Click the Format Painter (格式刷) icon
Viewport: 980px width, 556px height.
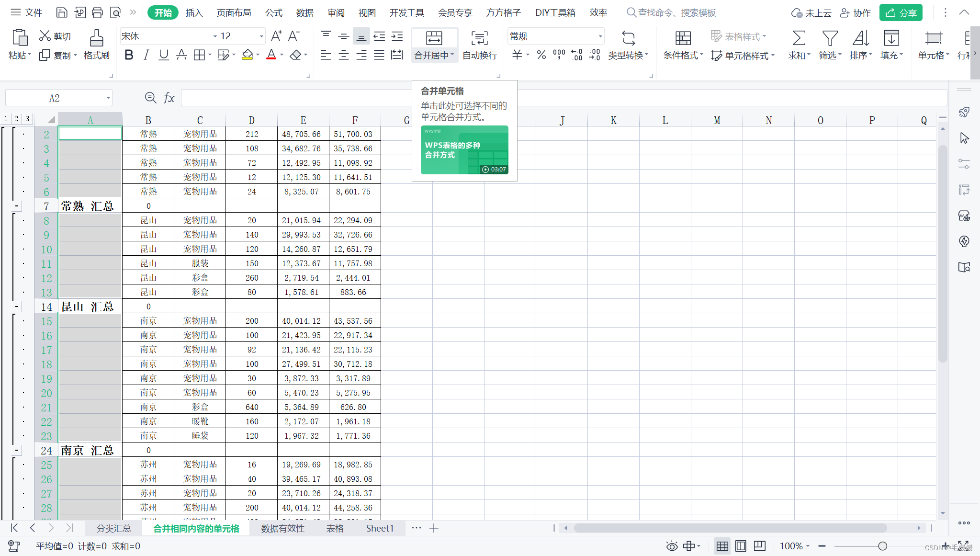96,38
